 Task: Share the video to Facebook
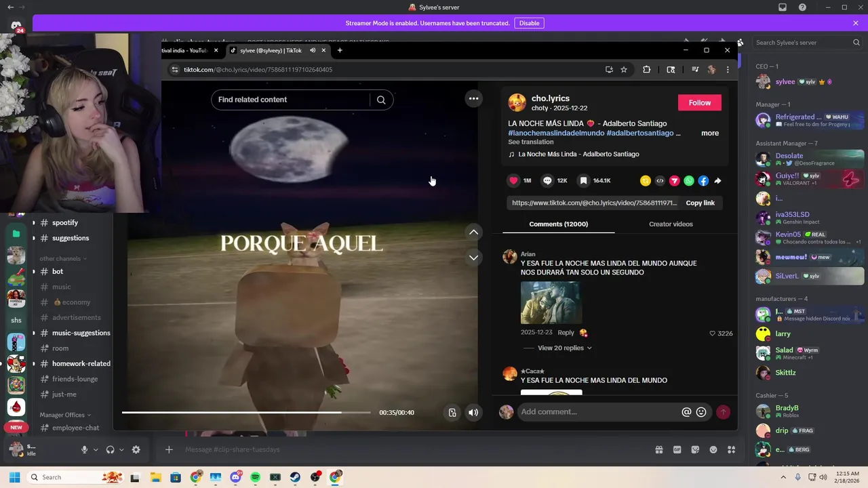tap(703, 181)
